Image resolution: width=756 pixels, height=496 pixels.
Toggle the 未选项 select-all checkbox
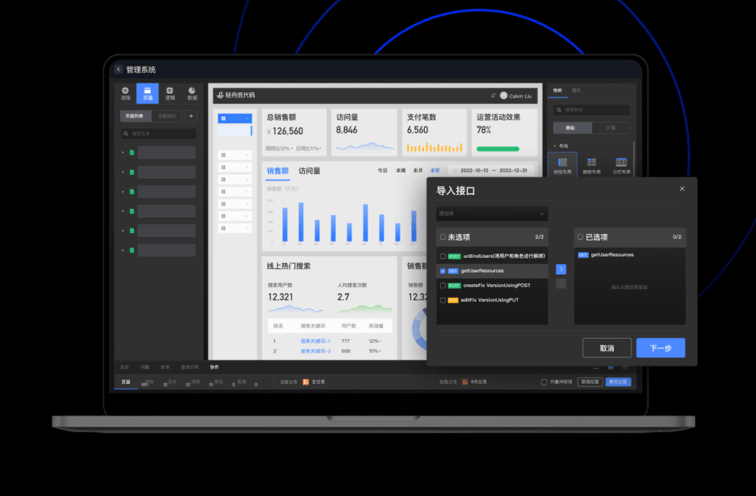[443, 237]
